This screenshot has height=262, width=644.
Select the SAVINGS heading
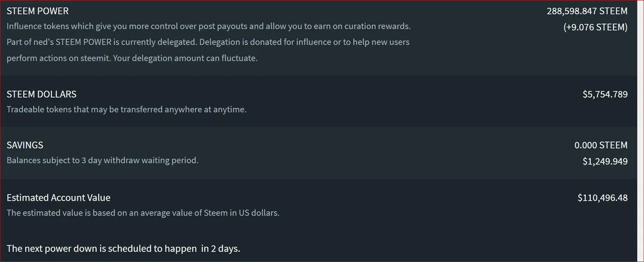click(x=25, y=145)
